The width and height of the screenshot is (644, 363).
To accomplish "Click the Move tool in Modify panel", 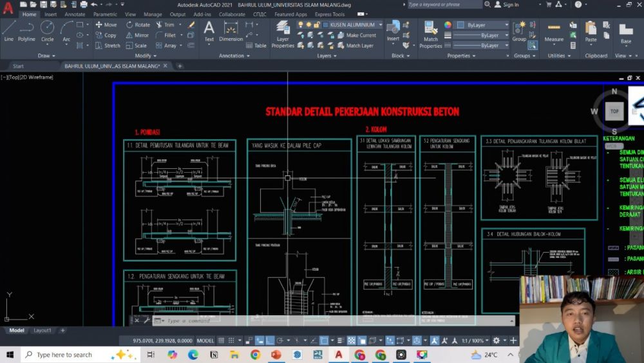I will [106, 25].
